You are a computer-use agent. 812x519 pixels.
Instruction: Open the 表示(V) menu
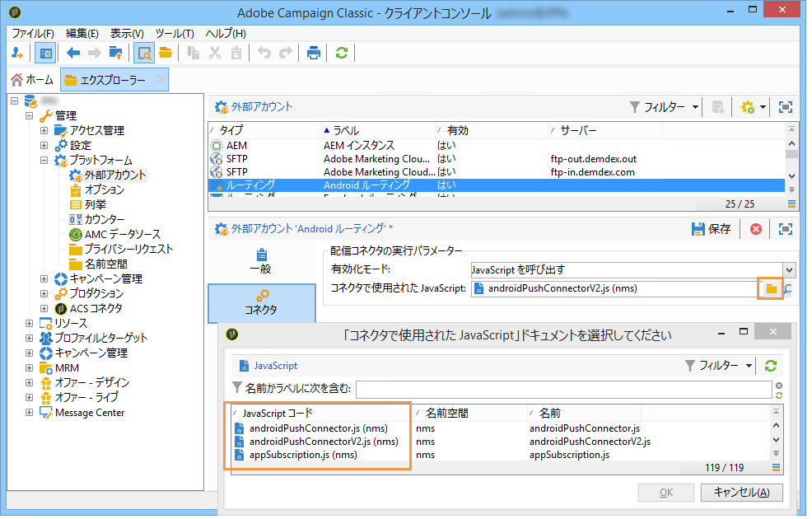pyautogui.click(x=127, y=34)
